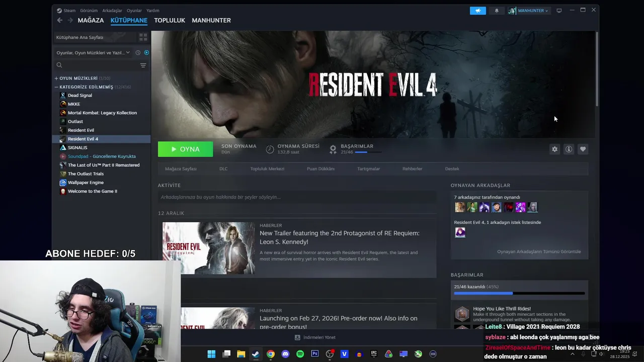Open the Steam menu
Image resolution: width=644 pixels, height=362 pixels.
[66, 11]
